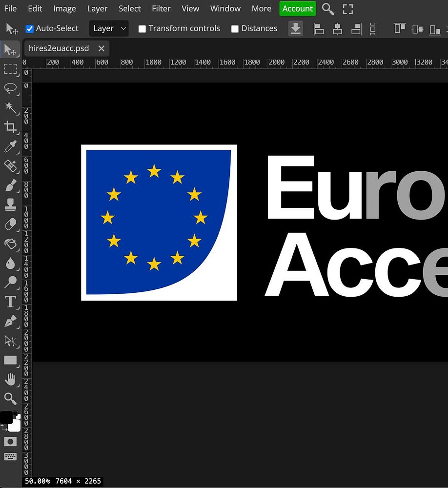This screenshot has width=448, height=488.
Task: Select the Type tool
Action: [10, 302]
